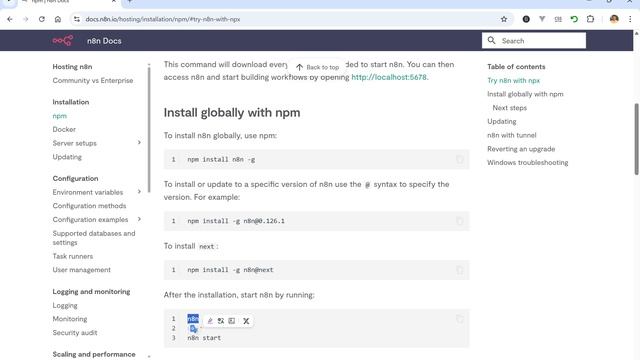Click the magnifier icon in Search box

coord(491,40)
